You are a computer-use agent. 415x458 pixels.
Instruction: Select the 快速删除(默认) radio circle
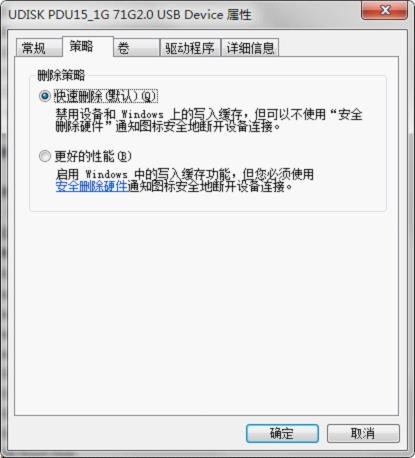click(45, 96)
